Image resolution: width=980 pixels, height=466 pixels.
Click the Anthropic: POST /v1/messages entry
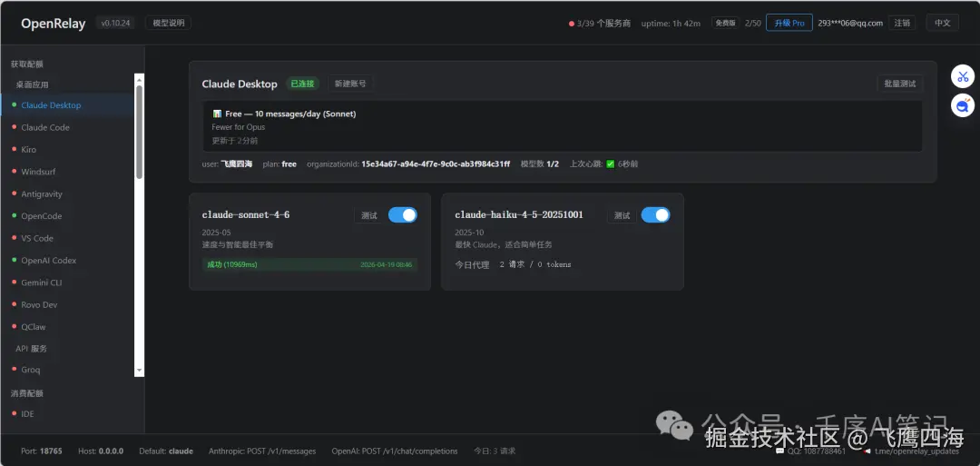tap(262, 451)
